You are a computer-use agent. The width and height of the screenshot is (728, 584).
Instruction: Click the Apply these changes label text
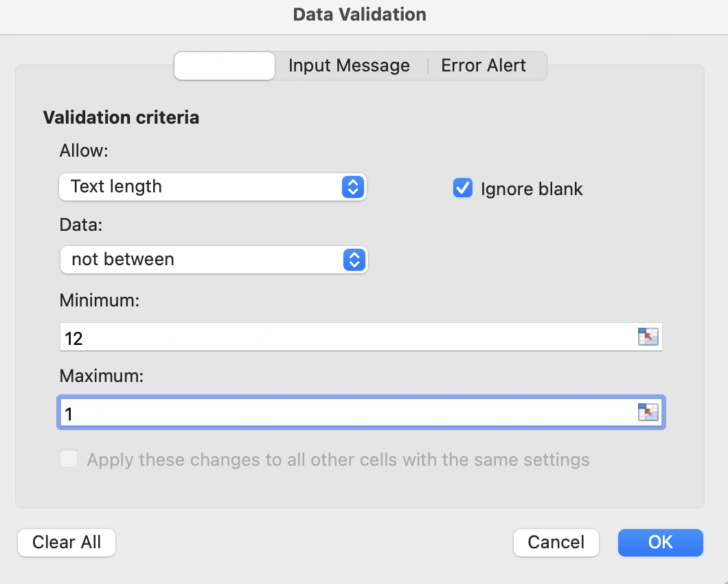click(338, 460)
